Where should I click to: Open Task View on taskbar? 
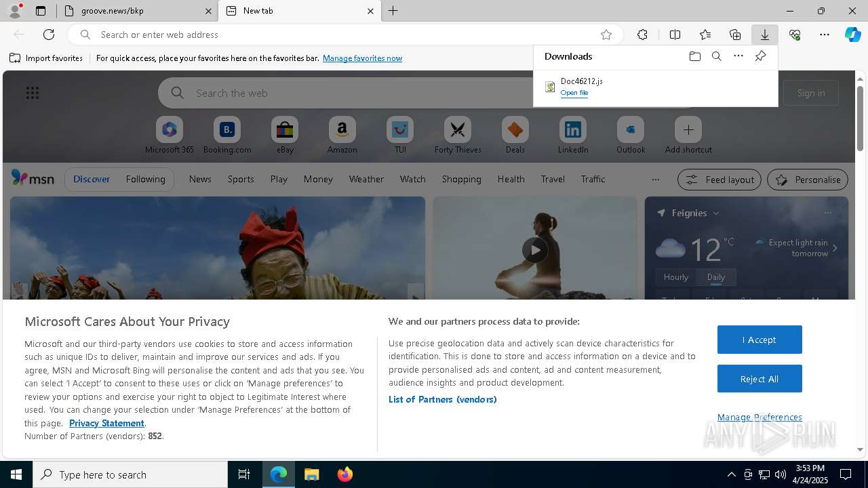(x=244, y=474)
